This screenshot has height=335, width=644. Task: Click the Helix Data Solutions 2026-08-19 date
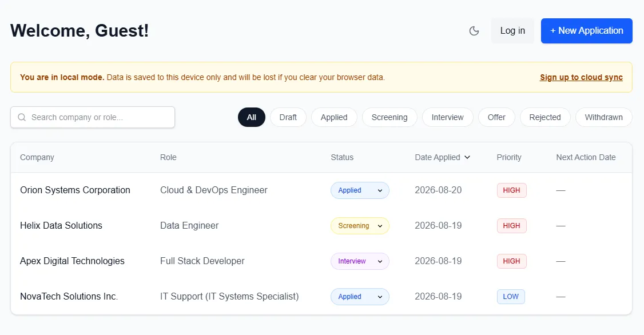[x=438, y=225]
